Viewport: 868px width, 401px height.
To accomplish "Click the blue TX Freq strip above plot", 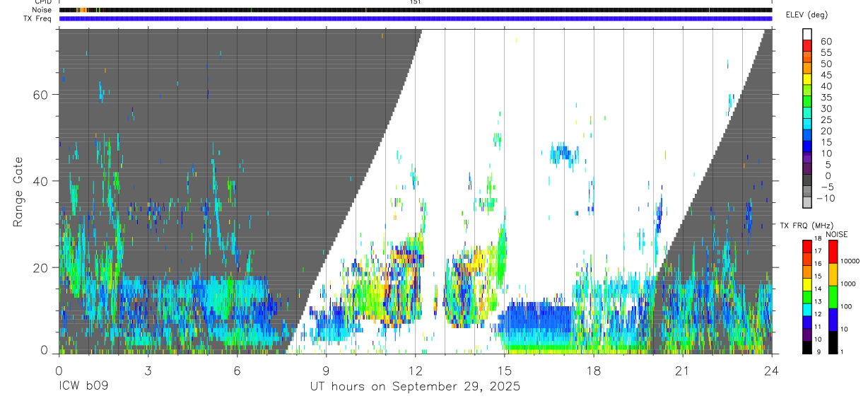I will tap(416, 18).
